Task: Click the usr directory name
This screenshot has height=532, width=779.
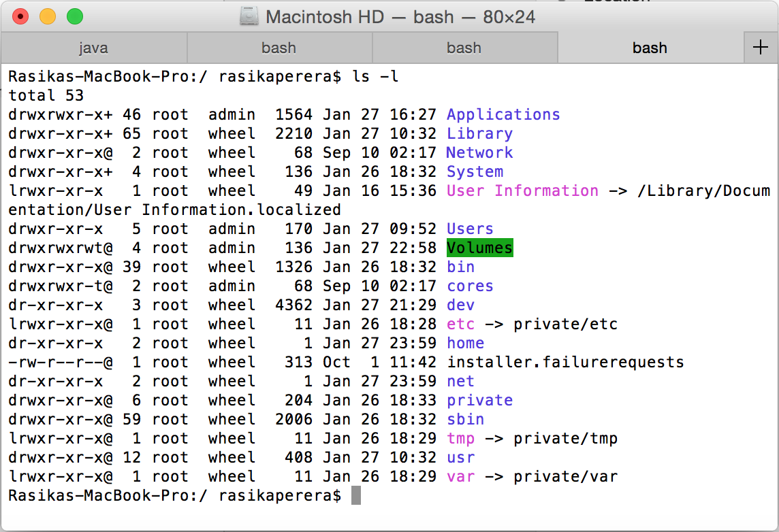Action: click(460, 458)
